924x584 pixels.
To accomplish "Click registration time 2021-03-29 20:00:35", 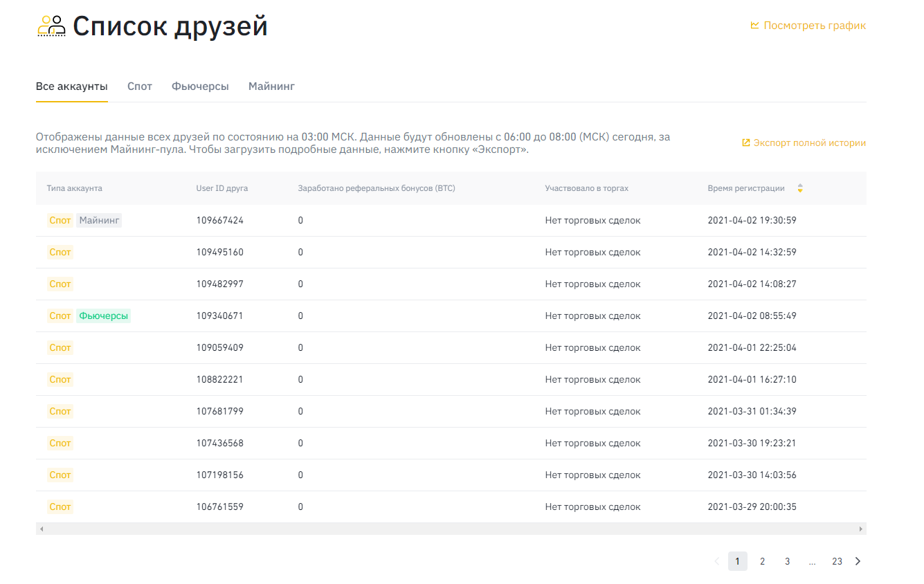I will (x=752, y=507).
